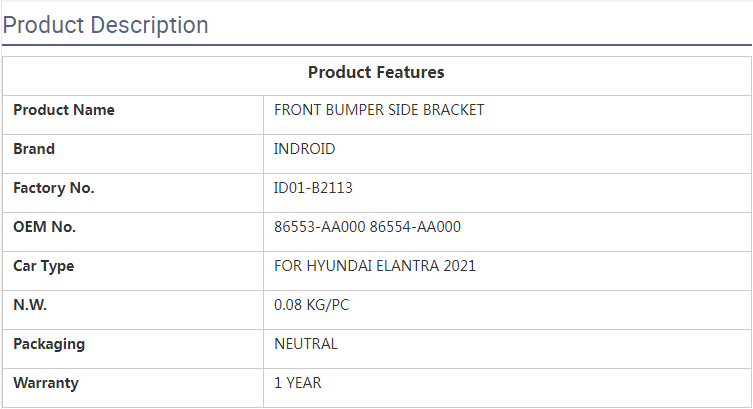Click the 86553-AA000 86554-AA000 OEM value
The image size is (753, 409).
[367, 227]
